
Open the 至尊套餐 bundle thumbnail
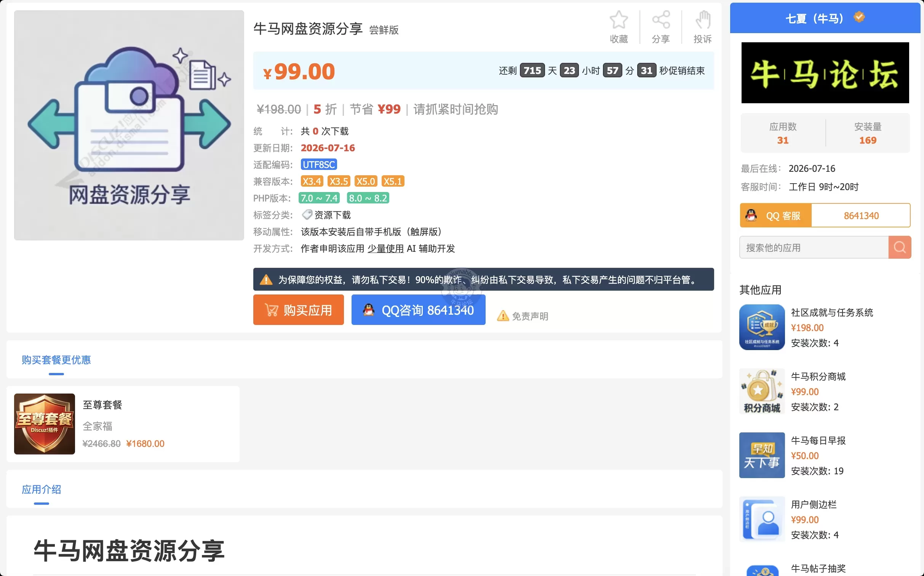click(45, 424)
